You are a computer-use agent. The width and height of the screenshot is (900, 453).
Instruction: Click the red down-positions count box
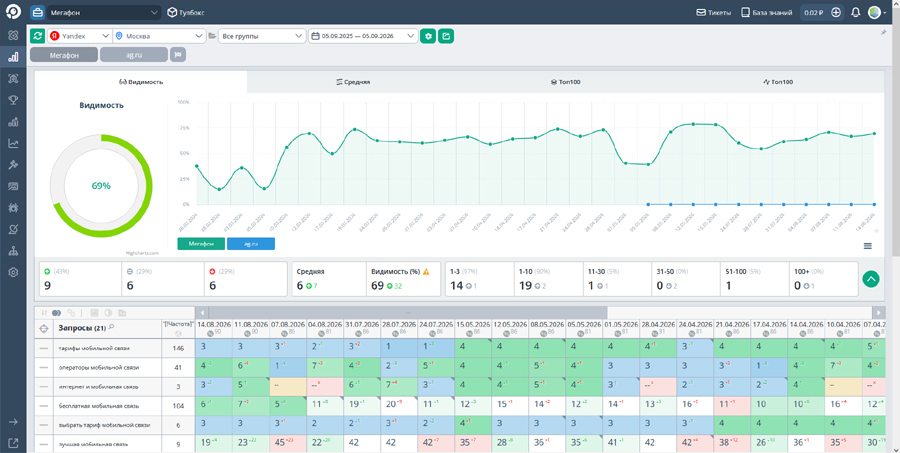[x=246, y=279]
